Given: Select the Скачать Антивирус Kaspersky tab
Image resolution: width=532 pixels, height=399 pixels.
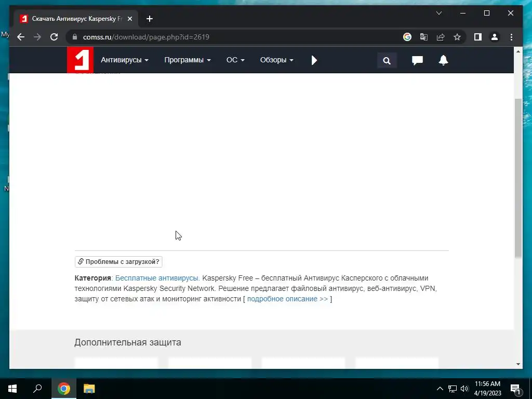Looking at the screenshot, I should [x=76, y=19].
